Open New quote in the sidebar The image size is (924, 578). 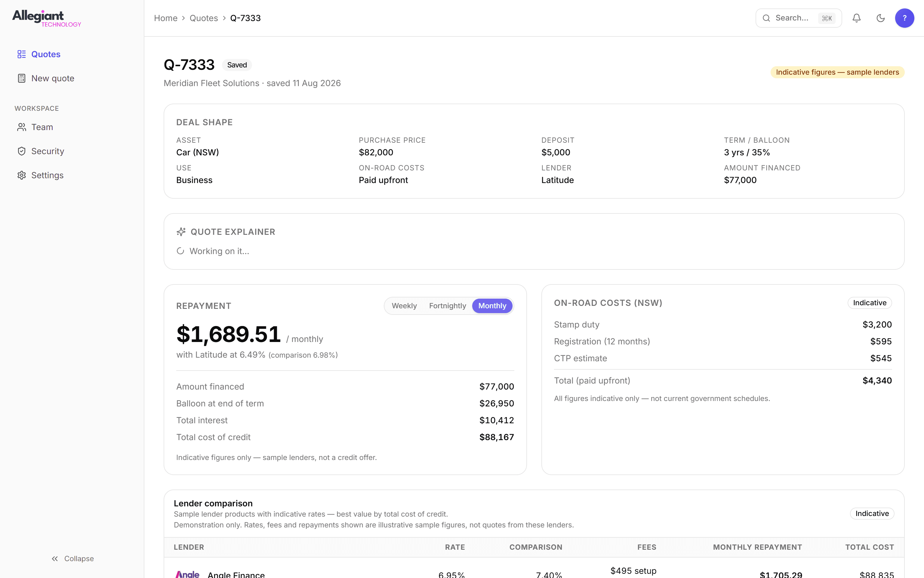click(72, 78)
